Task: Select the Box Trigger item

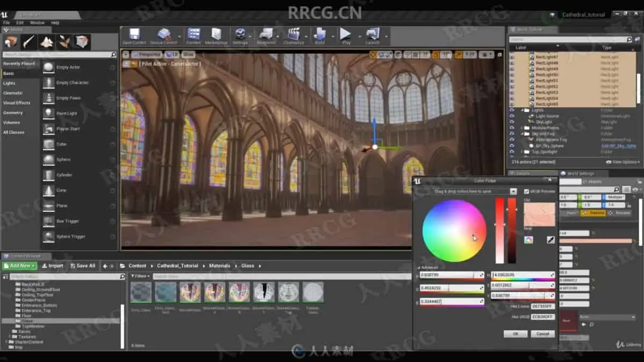Action: (79, 221)
